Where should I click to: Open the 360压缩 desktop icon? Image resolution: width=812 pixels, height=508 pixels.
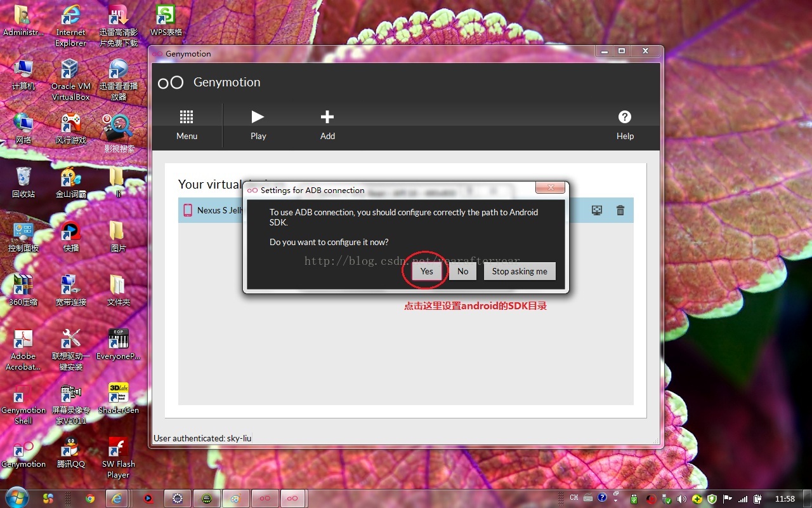23,291
